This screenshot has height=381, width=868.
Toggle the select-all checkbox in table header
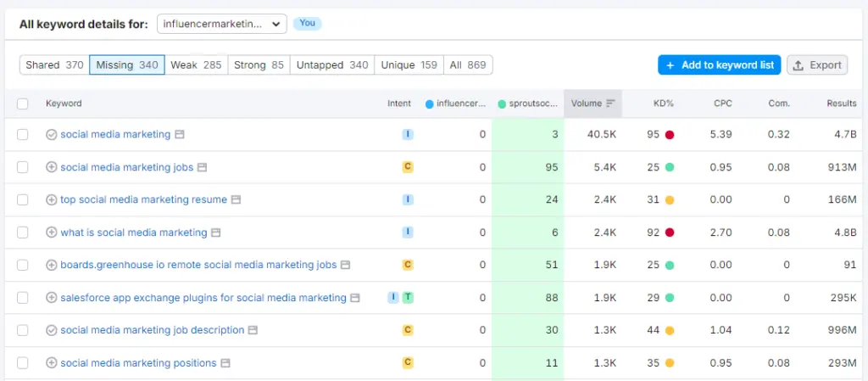[x=23, y=104]
